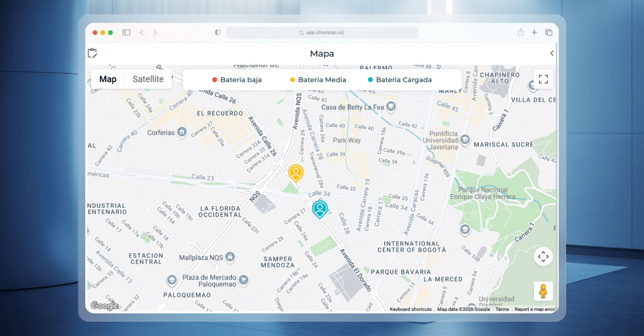Open a new browser tab
Viewport: 644px width, 336px height.
pyautogui.click(x=534, y=33)
